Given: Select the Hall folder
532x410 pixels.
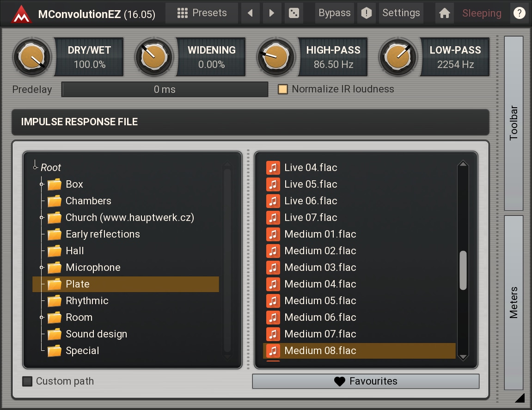Looking at the screenshot, I should [x=126, y=251].
